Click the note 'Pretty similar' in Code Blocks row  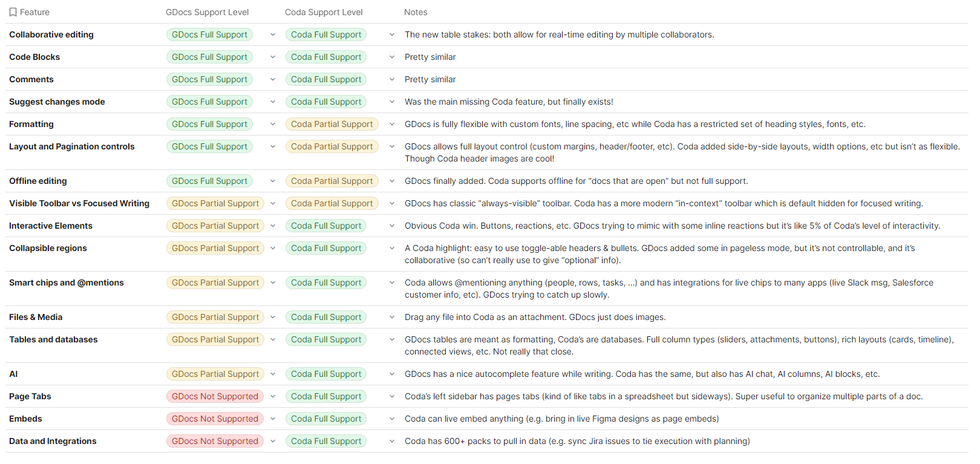tap(430, 57)
